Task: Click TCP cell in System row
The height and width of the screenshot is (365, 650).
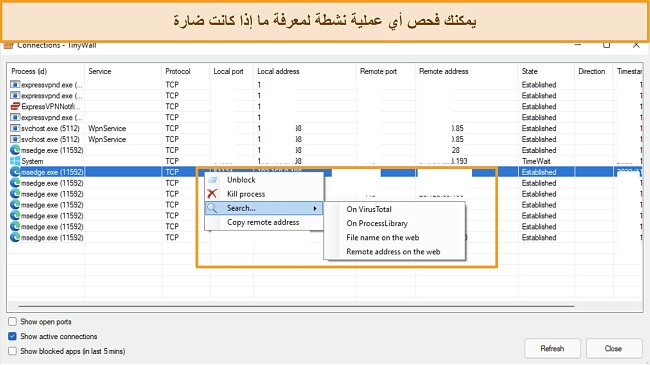Action: point(172,161)
